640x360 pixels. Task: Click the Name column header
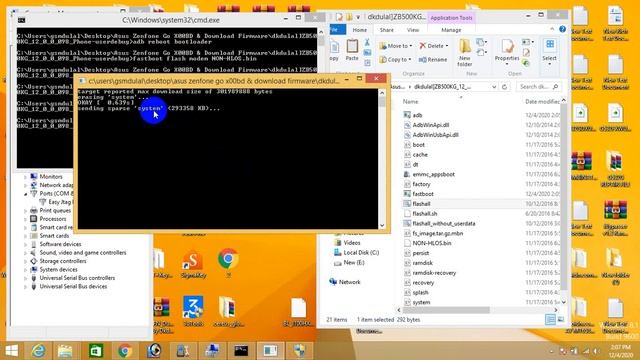(x=411, y=101)
